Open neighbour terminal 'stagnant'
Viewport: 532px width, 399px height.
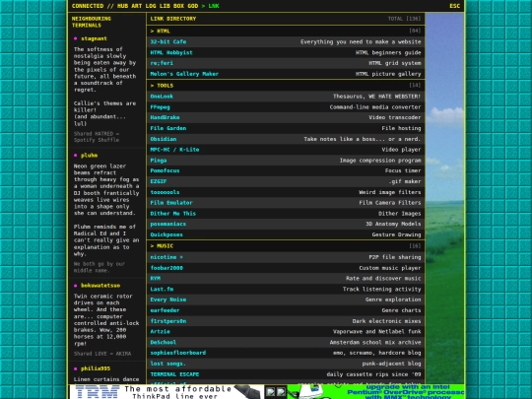pyautogui.click(x=94, y=38)
